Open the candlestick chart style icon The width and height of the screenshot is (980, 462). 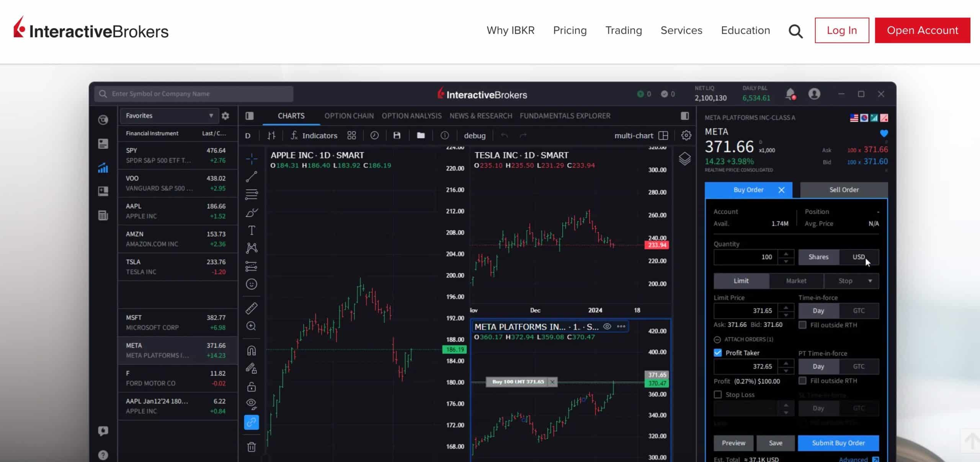pyautogui.click(x=271, y=135)
